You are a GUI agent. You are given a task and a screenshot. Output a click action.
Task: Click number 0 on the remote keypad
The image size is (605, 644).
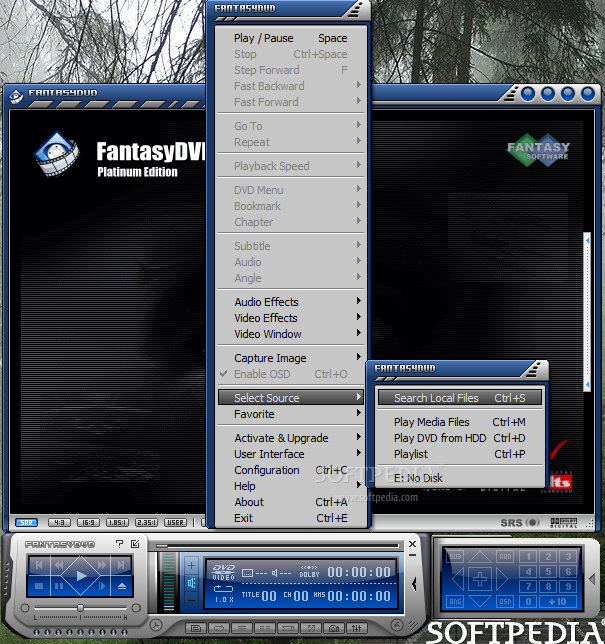[x=528, y=602]
